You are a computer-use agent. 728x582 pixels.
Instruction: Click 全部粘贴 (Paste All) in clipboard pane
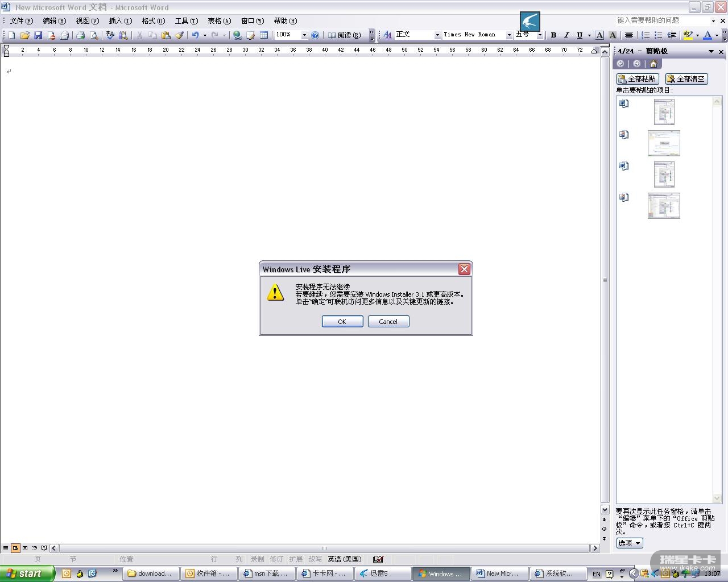click(638, 79)
